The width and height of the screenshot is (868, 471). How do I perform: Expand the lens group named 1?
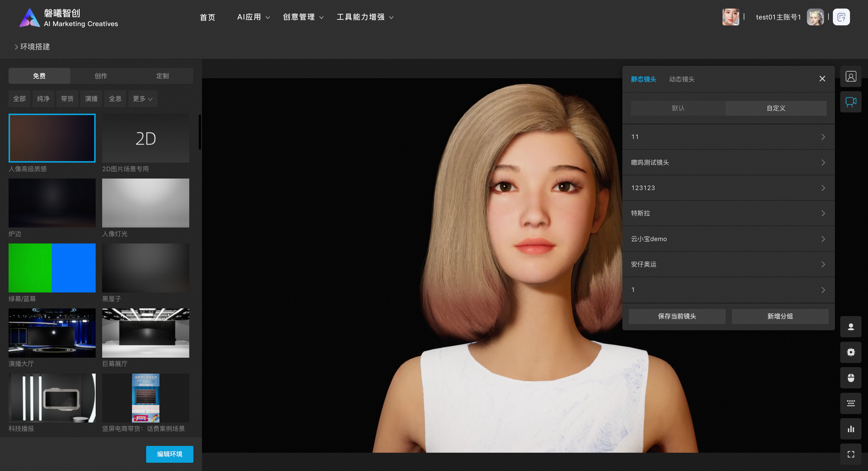tap(728, 290)
